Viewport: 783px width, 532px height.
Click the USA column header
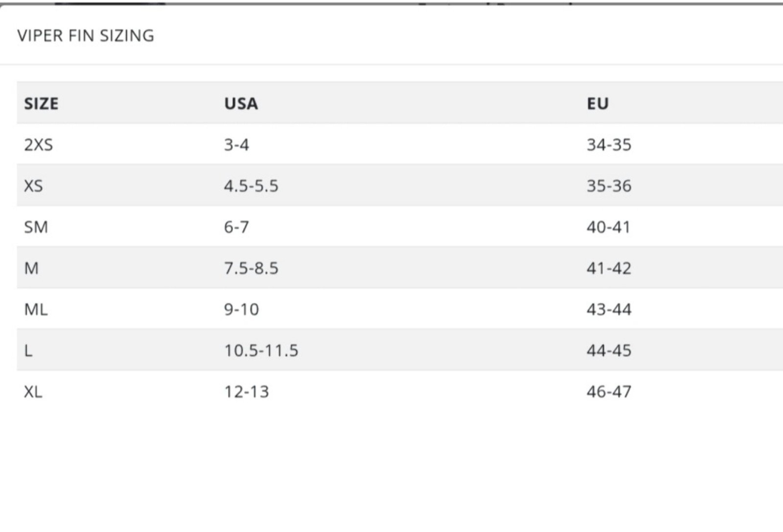tap(241, 104)
